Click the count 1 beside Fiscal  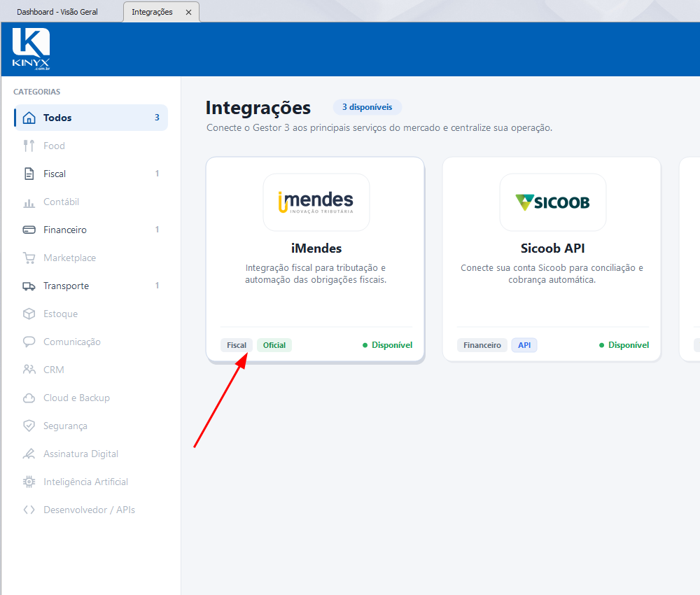157,174
